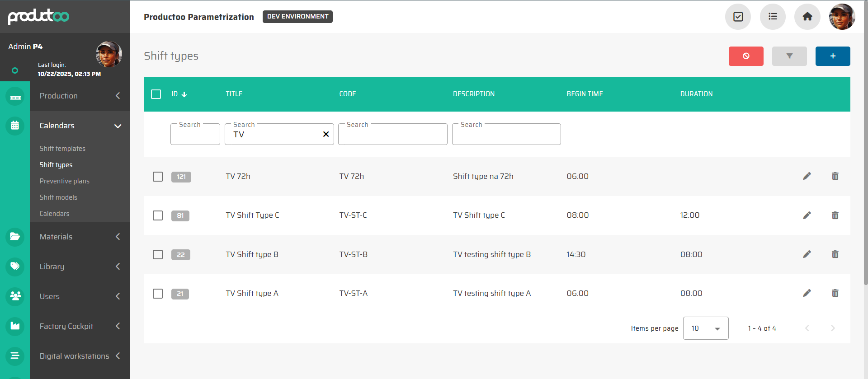Expand the Production sidebar section
This screenshot has height=379, width=868.
[80, 96]
